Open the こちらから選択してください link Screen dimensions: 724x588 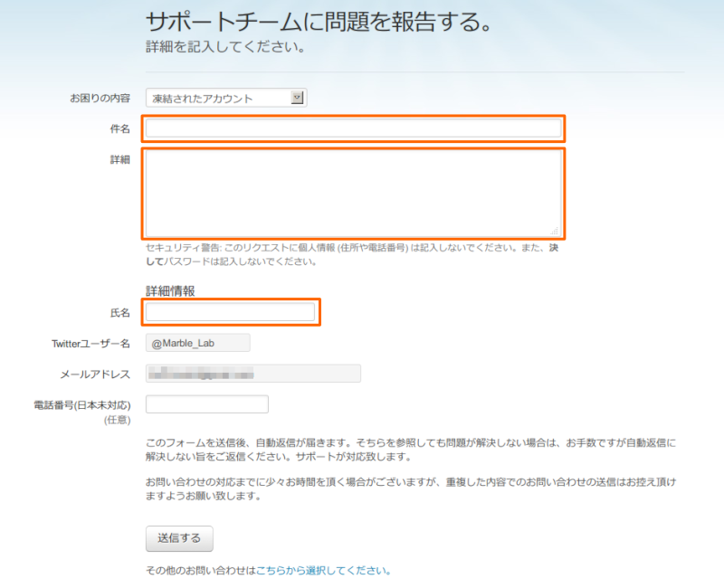pos(321,571)
